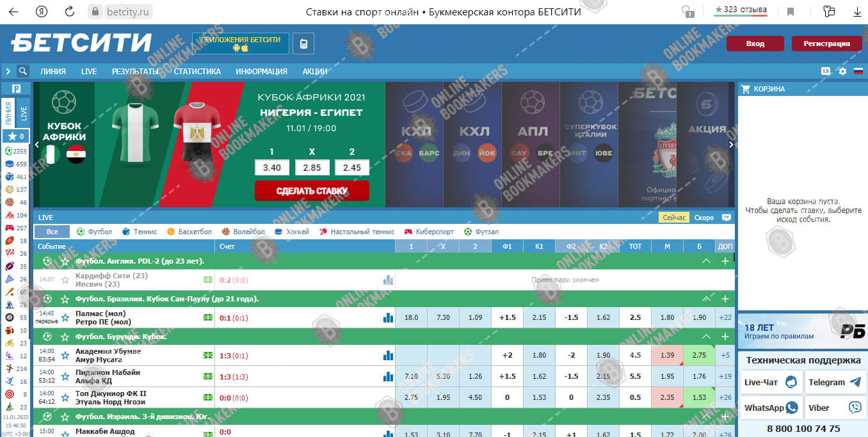The height and width of the screenshot is (437, 868).
Task: Expand plus on Бурунди Кубок header
Action: [725, 337]
